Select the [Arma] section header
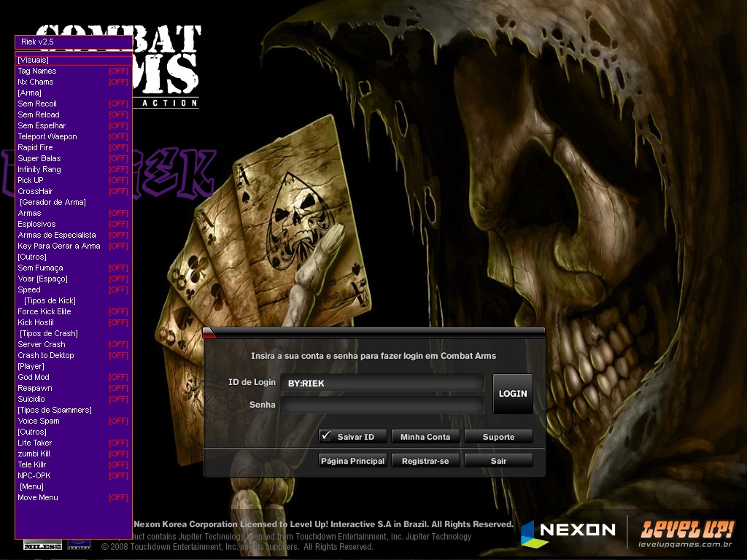This screenshot has width=747, height=560. (x=29, y=93)
